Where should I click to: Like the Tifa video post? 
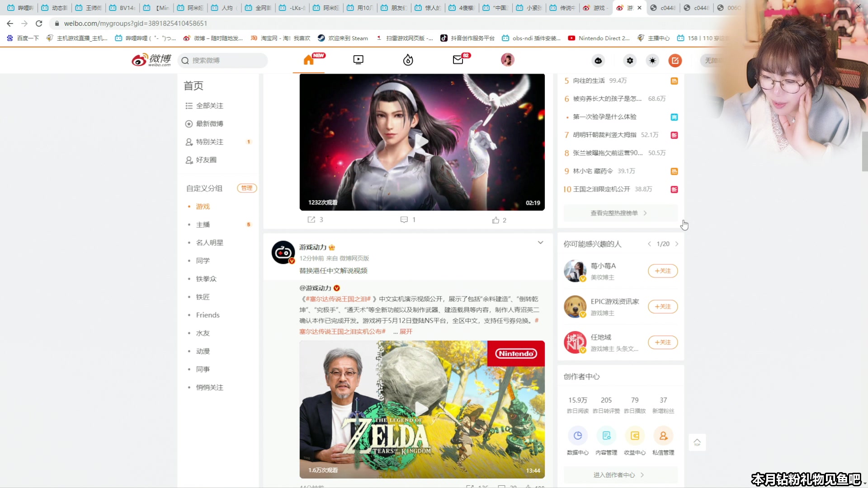[495, 220]
